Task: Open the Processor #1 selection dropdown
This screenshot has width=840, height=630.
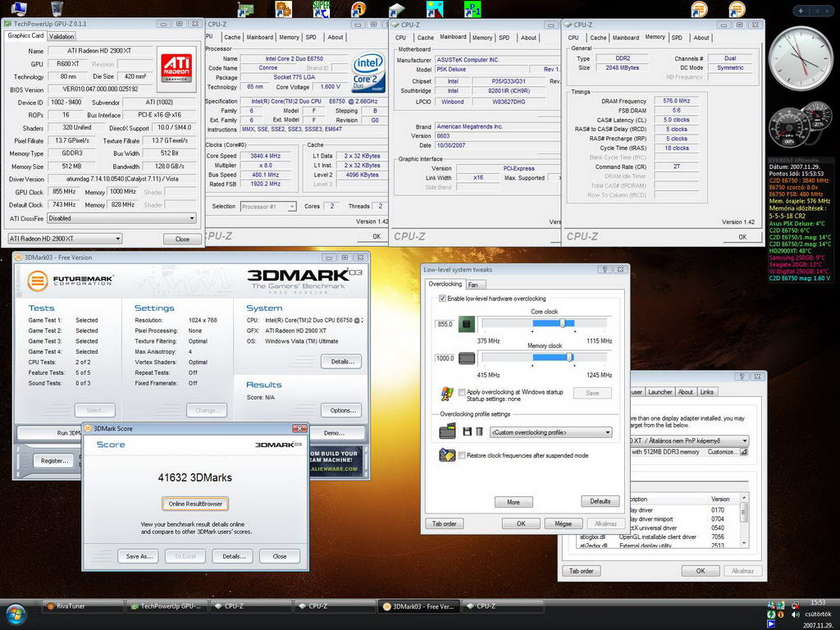Action: pos(268,206)
